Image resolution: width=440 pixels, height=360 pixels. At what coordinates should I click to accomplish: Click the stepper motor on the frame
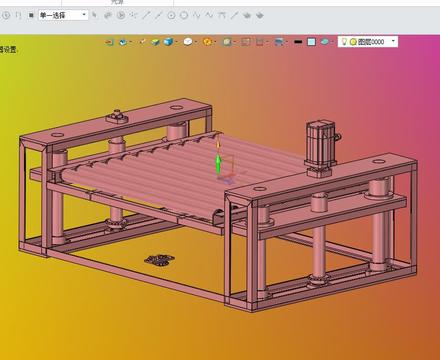point(321,147)
